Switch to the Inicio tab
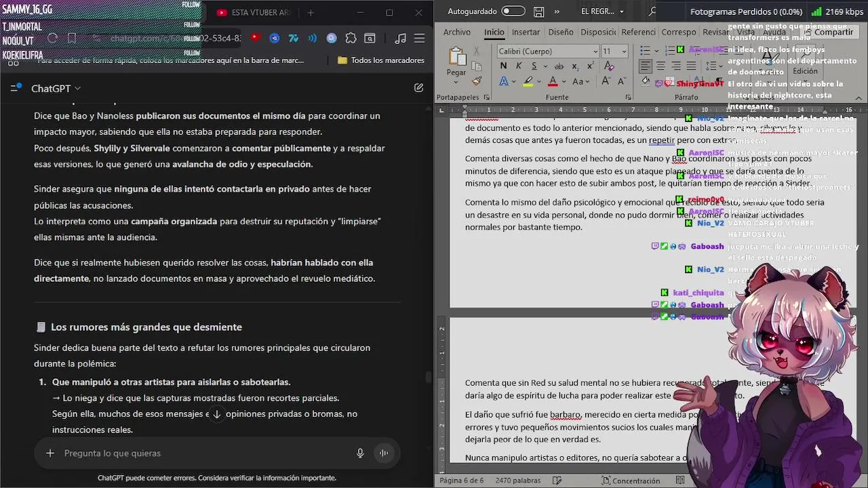This screenshot has width=868, height=488. pos(494,32)
